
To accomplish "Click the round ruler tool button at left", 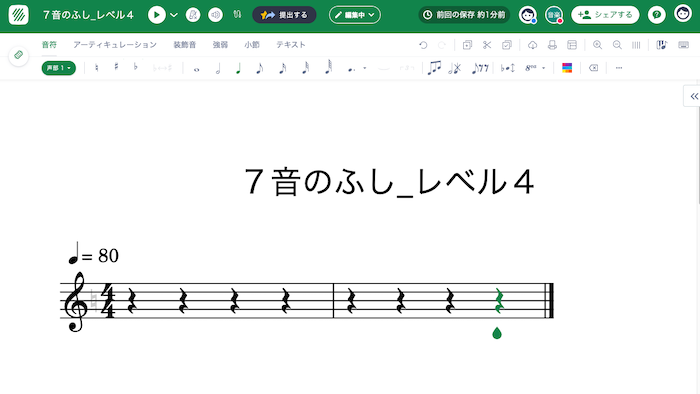I will (18, 55).
